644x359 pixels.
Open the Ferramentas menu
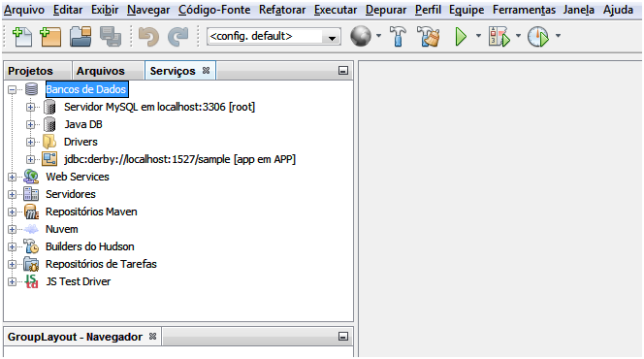(524, 10)
